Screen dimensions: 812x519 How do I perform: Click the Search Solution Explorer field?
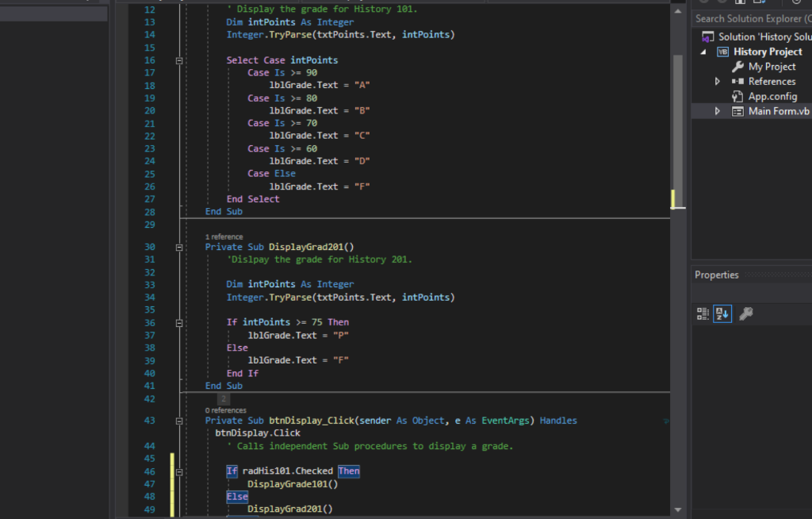pos(751,17)
